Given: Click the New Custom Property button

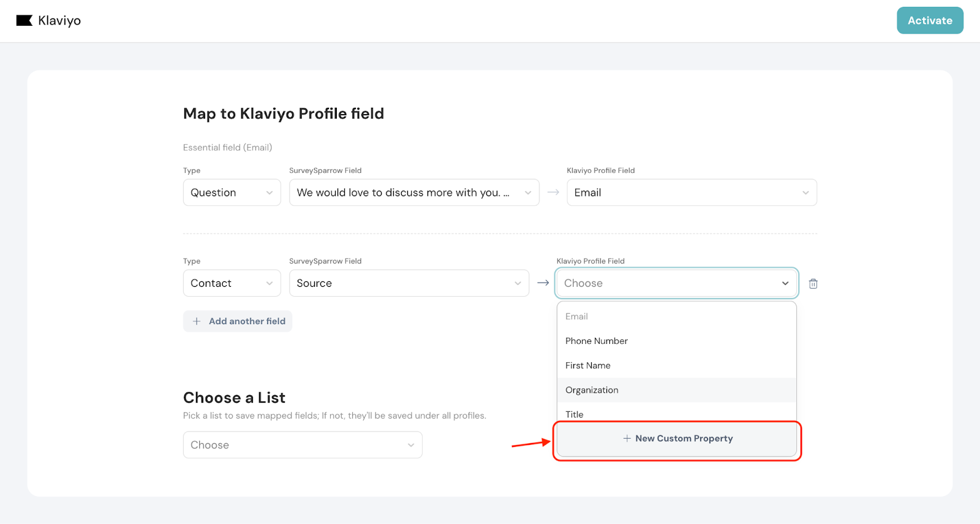Looking at the screenshot, I should 677,439.
